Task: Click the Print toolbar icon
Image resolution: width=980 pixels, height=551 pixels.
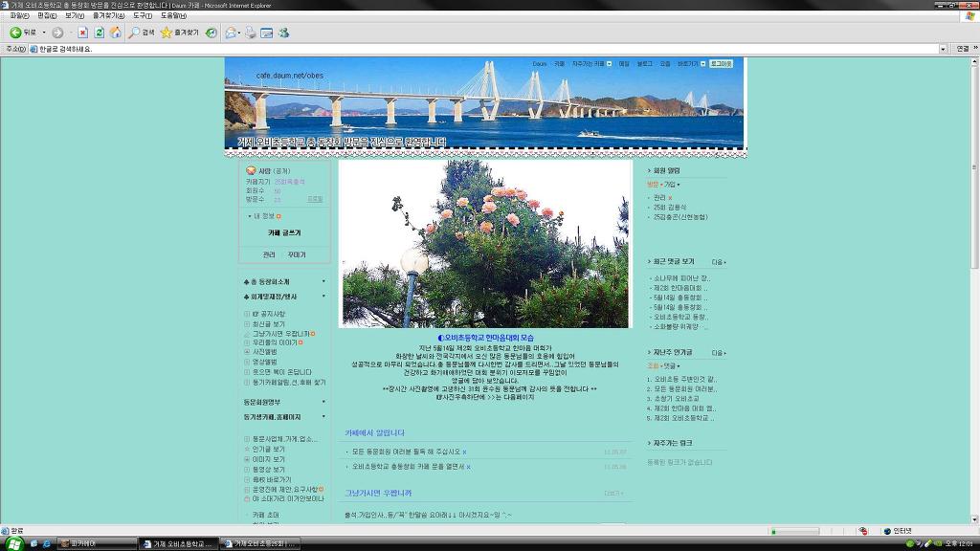Action: (250, 33)
